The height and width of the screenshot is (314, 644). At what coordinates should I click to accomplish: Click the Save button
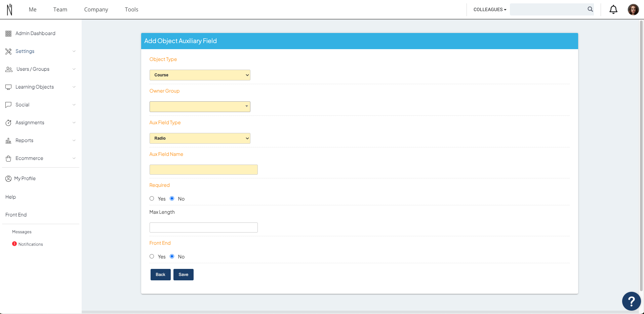click(x=184, y=275)
